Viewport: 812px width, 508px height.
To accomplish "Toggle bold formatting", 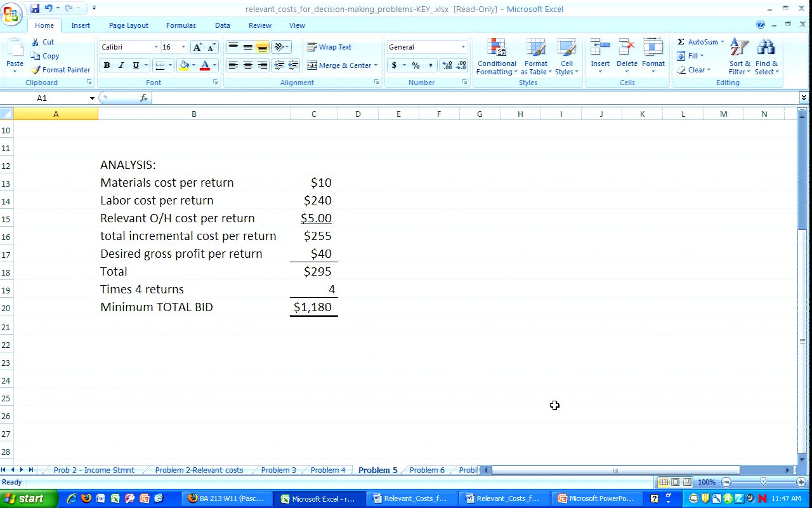I will pos(107,65).
